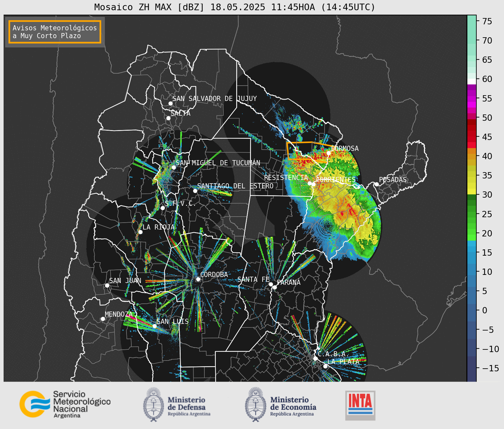Click the San Luis city marker dot
Image resolution: width=504 pixels, height=429 pixels.
coord(154,326)
